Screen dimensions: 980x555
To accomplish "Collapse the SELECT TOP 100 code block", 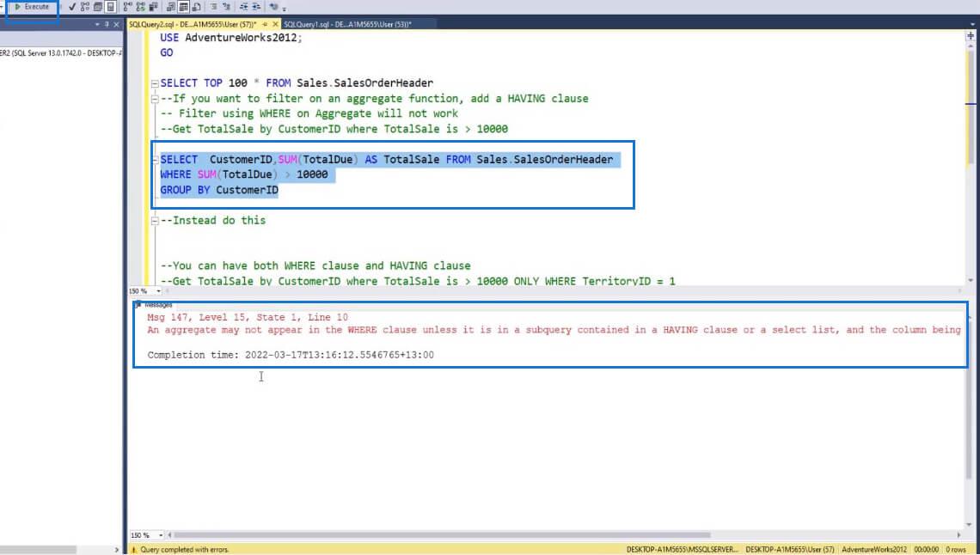I will (155, 83).
